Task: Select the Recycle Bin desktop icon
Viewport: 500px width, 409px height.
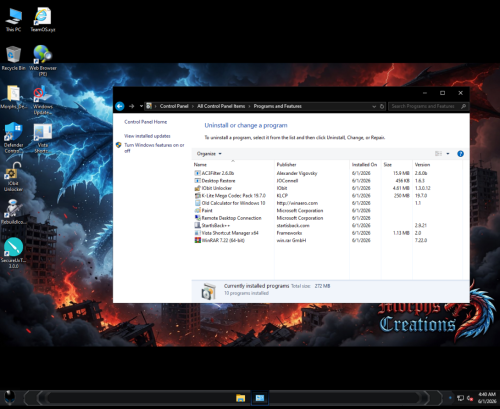Action: 13,58
